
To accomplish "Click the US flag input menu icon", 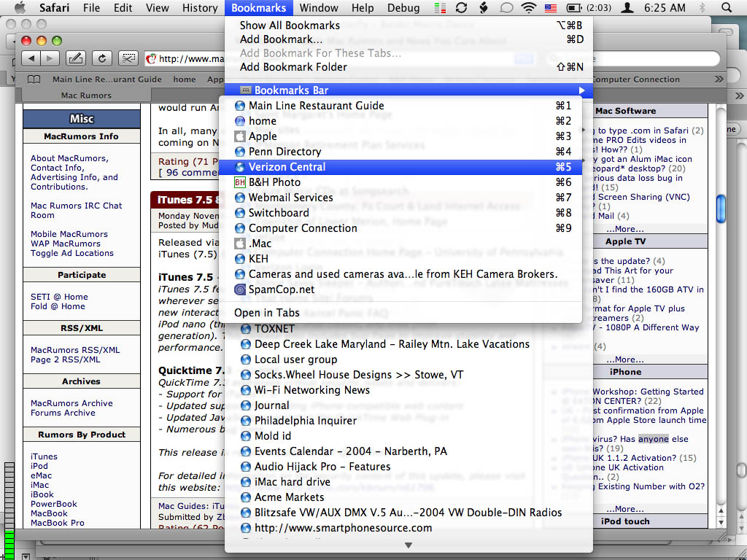I will (x=551, y=7).
